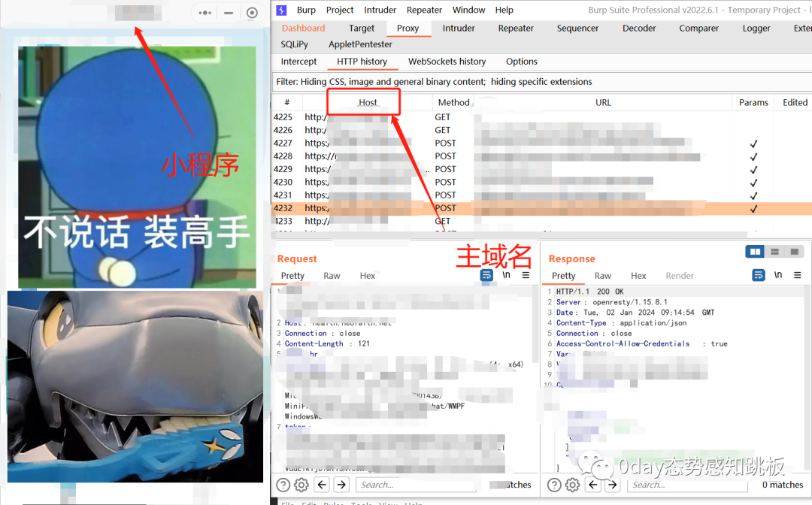Click the mini program more options dots
This screenshot has width=812, height=505.
point(205,13)
